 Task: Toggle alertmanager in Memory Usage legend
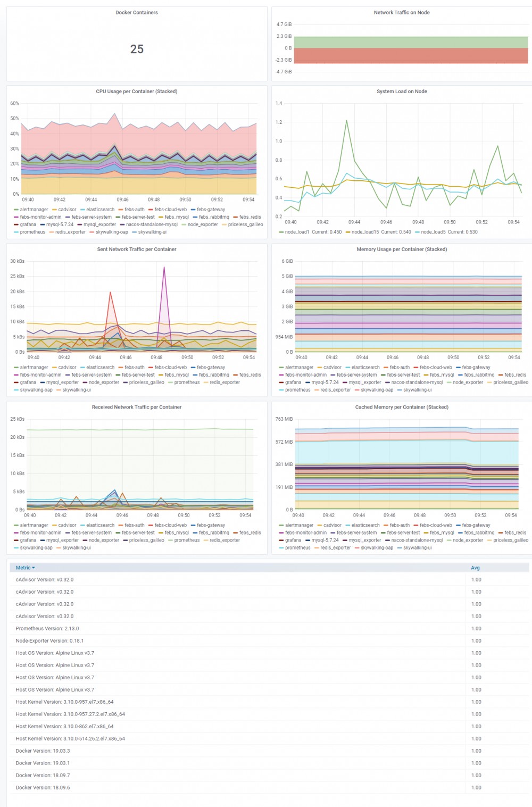[x=300, y=368]
